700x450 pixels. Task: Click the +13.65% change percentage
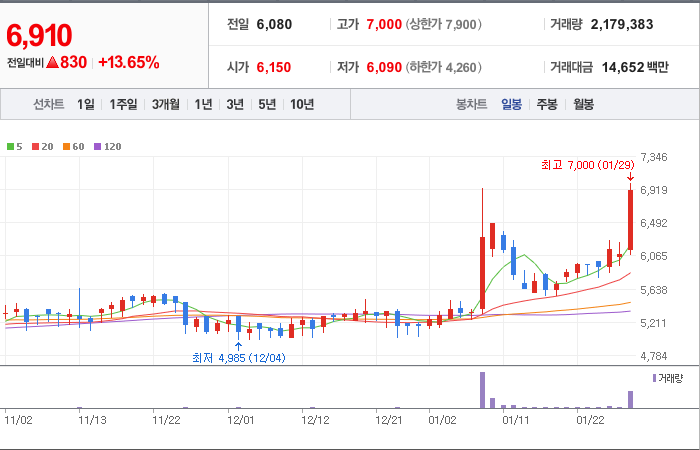129,62
